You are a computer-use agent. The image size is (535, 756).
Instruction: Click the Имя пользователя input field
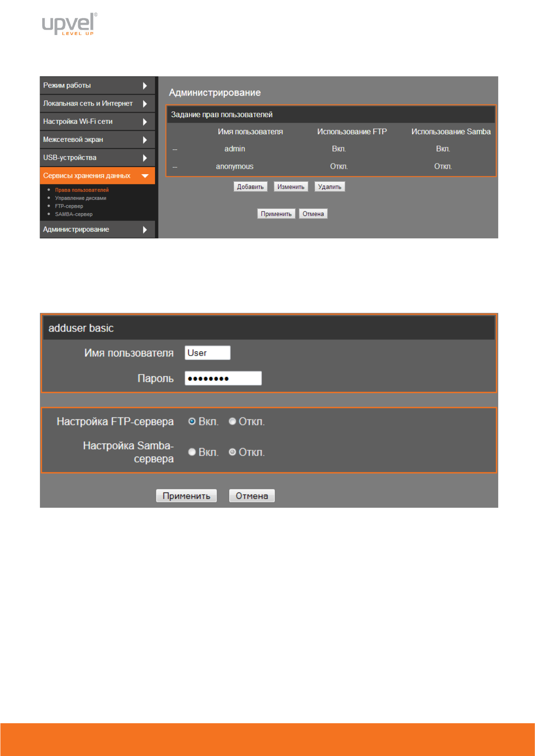208,353
